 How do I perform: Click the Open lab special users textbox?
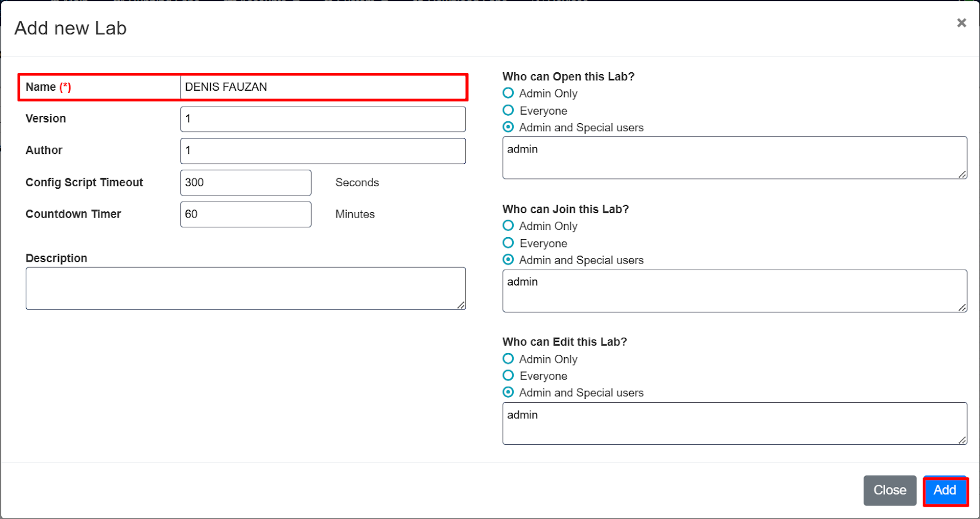click(735, 157)
